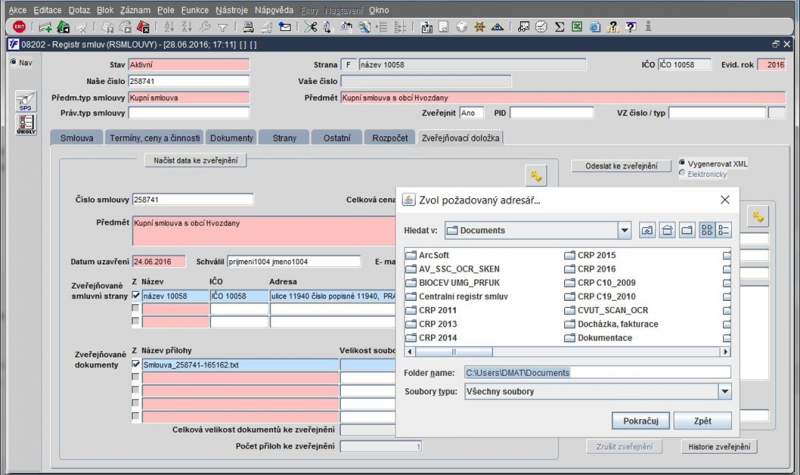Screen dimensions: 800x475
Task: Switch to the Dokumenty tab
Action: click(231, 137)
